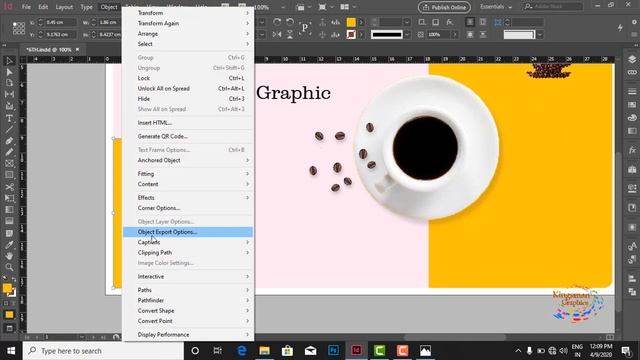Open the Display Performance submenu

tap(188, 335)
